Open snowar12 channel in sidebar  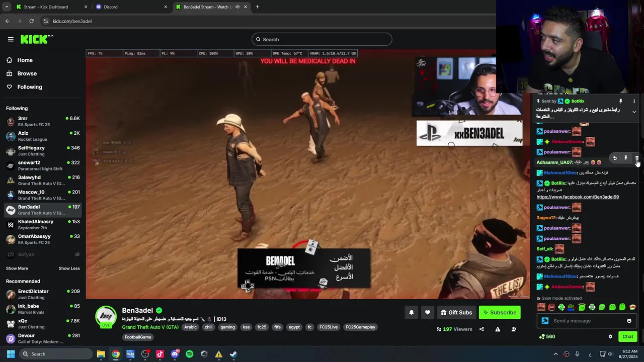click(x=43, y=165)
